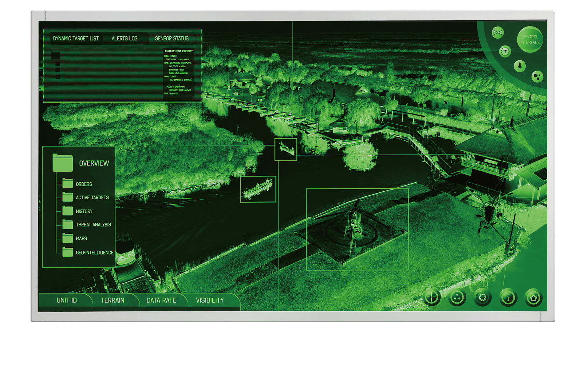Image resolution: width=588 pixels, height=383 pixels.
Task: Open the Control Interface round button
Action: coord(530,40)
